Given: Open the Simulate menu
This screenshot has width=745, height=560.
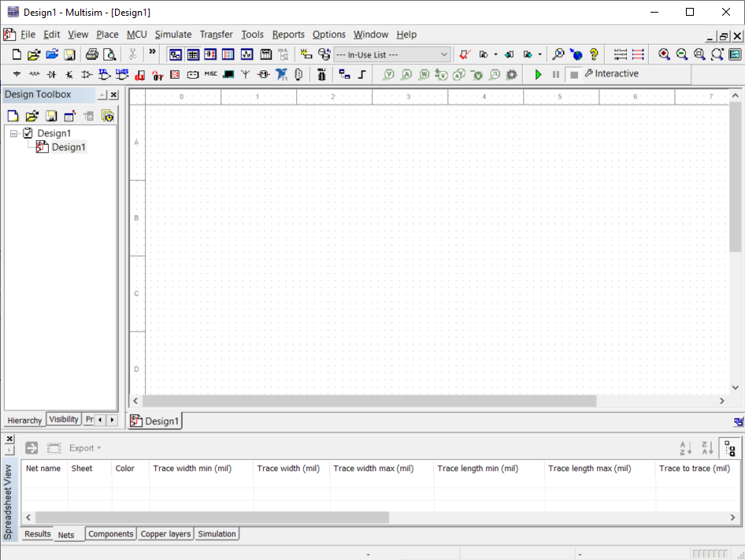Looking at the screenshot, I should (172, 35).
